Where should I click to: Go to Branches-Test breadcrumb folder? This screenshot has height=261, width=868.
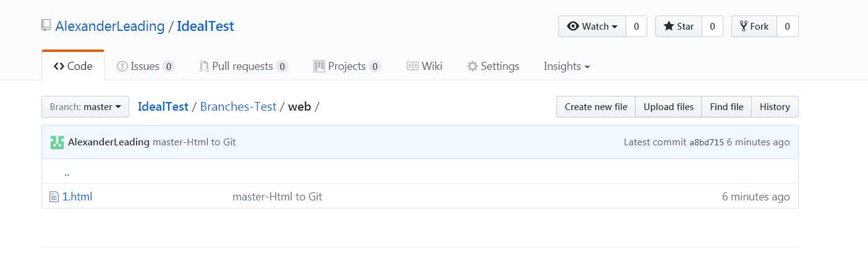238,106
